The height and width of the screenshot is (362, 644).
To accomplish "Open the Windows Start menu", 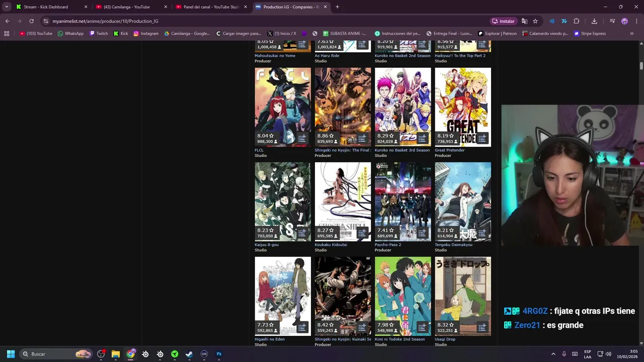I will click(11, 354).
